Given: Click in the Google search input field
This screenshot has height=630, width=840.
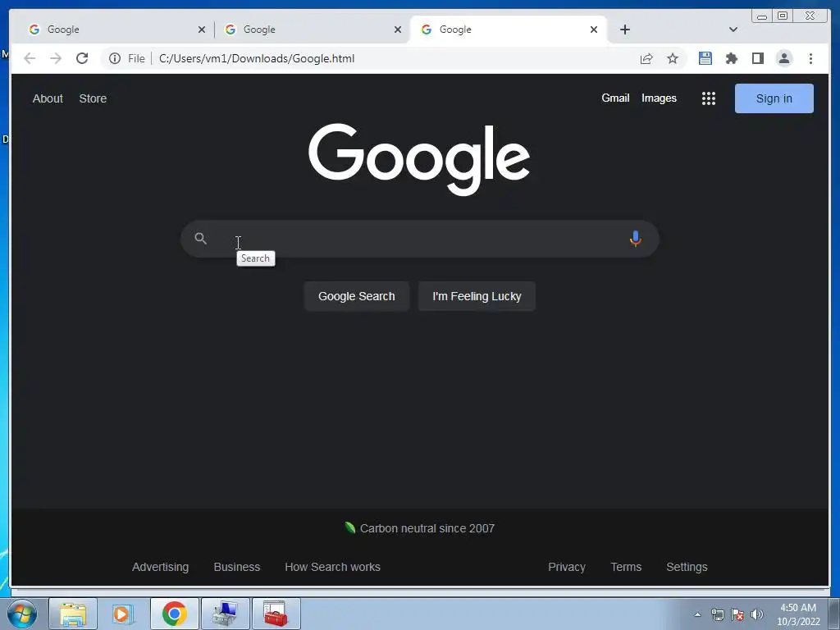Looking at the screenshot, I should pyautogui.click(x=419, y=239).
